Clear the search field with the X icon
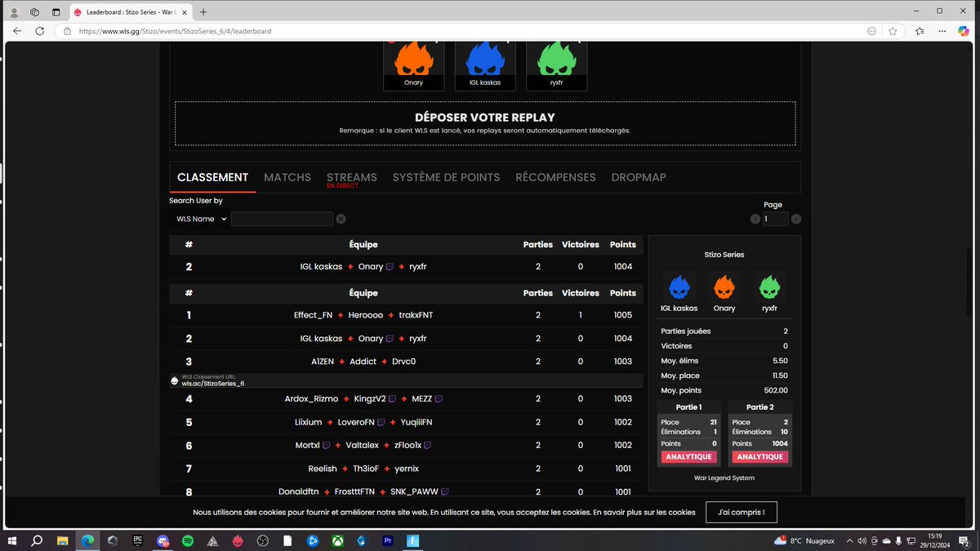980x551 pixels. click(x=341, y=219)
